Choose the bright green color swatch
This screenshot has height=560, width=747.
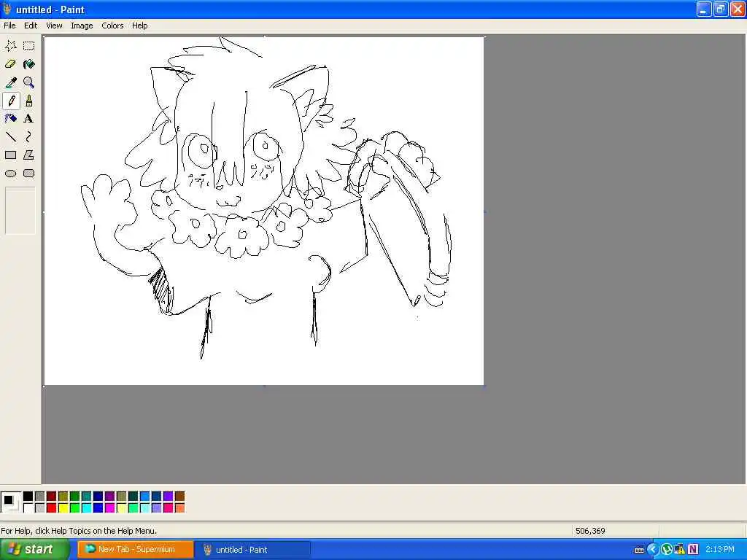click(x=75, y=508)
